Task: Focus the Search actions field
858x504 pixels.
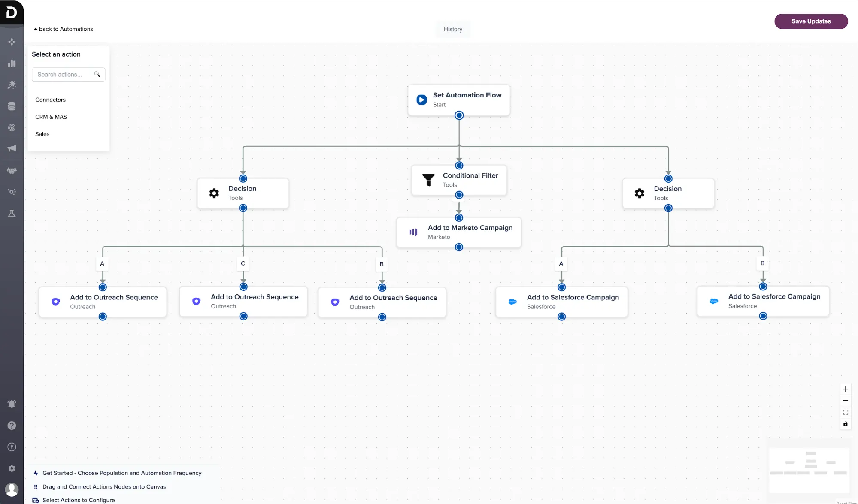Action: (64, 75)
